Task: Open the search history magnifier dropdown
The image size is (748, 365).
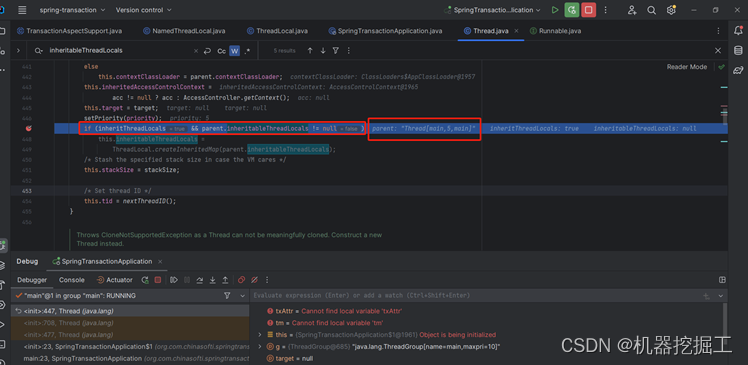Action: [x=40, y=51]
